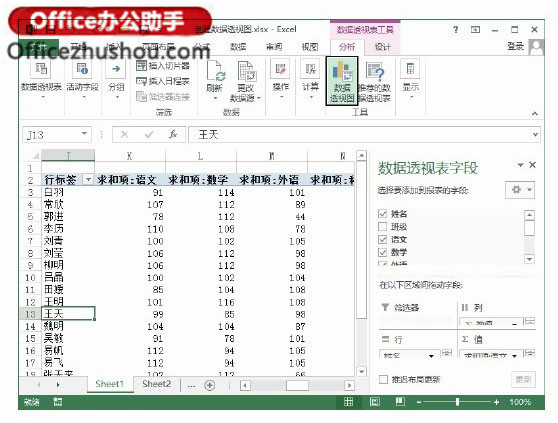The image size is (558, 423).
Task: Open the 分析 (Analyze) ribbon tab
Action: click(347, 47)
